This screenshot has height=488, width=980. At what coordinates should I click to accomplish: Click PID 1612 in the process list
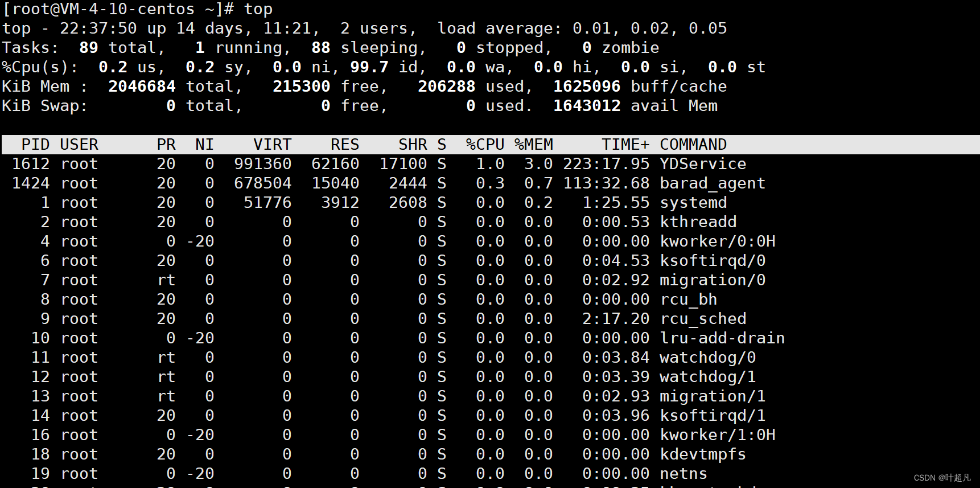click(31, 164)
